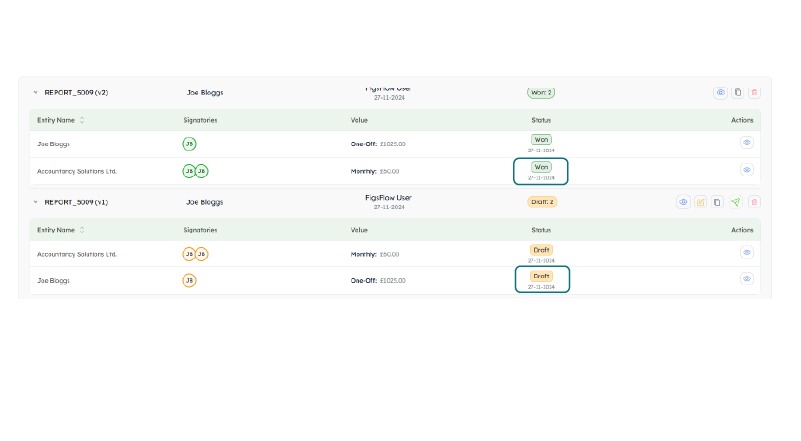Click the highlighted Draft status for Joe Bloggs

pyautogui.click(x=542, y=276)
